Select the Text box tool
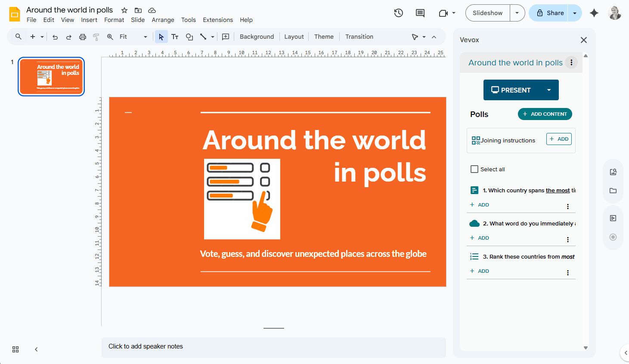This screenshot has height=364, width=629. click(x=175, y=37)
